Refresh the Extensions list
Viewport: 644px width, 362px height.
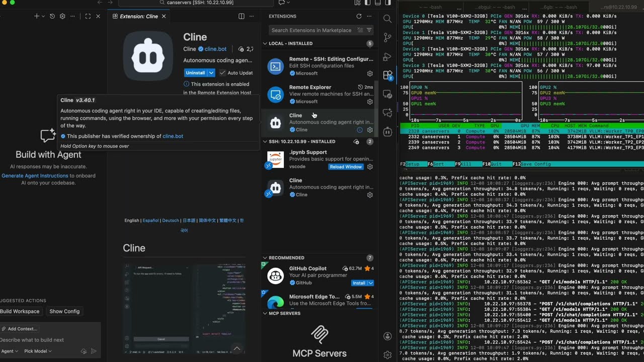[x=359, y=16]
